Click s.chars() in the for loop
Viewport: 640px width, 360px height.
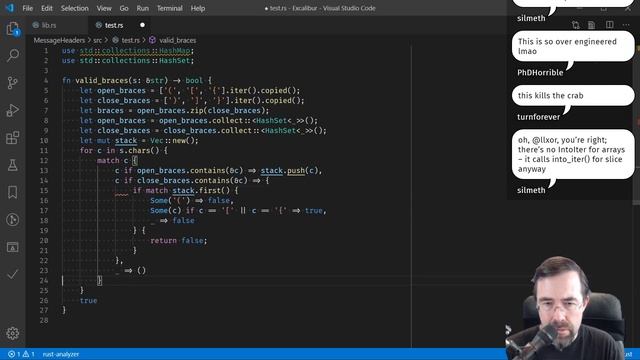[x=139, y=150]
